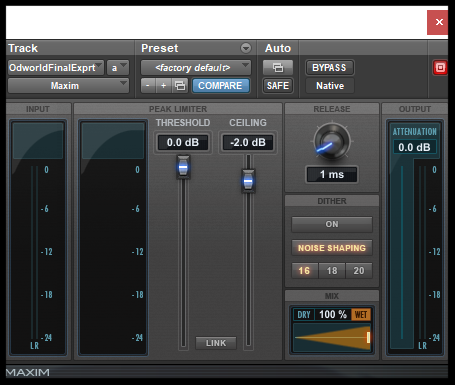This screenshot has height=385, width=455.
Task: Enable automation SAFE mode
Action: pyautogui.click(x=278, y=86)
